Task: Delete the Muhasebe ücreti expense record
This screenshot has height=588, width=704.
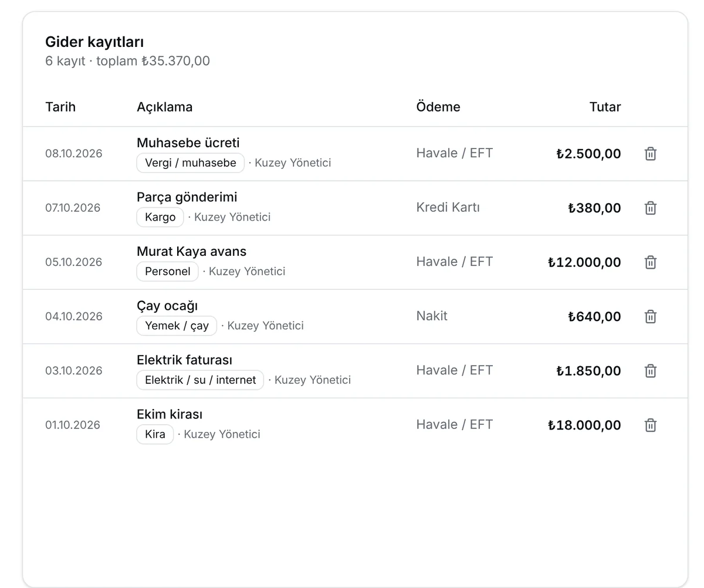Action: [650, 154]
